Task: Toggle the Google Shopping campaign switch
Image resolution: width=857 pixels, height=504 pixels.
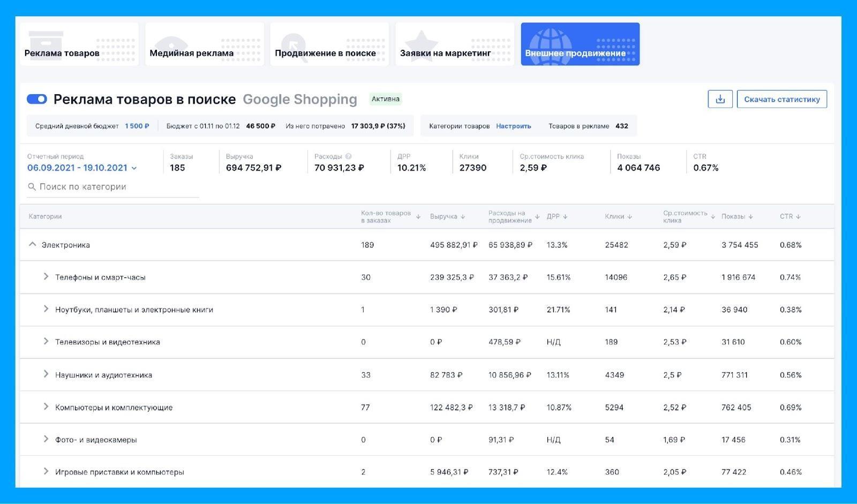Action: click(x=37, y=99)
